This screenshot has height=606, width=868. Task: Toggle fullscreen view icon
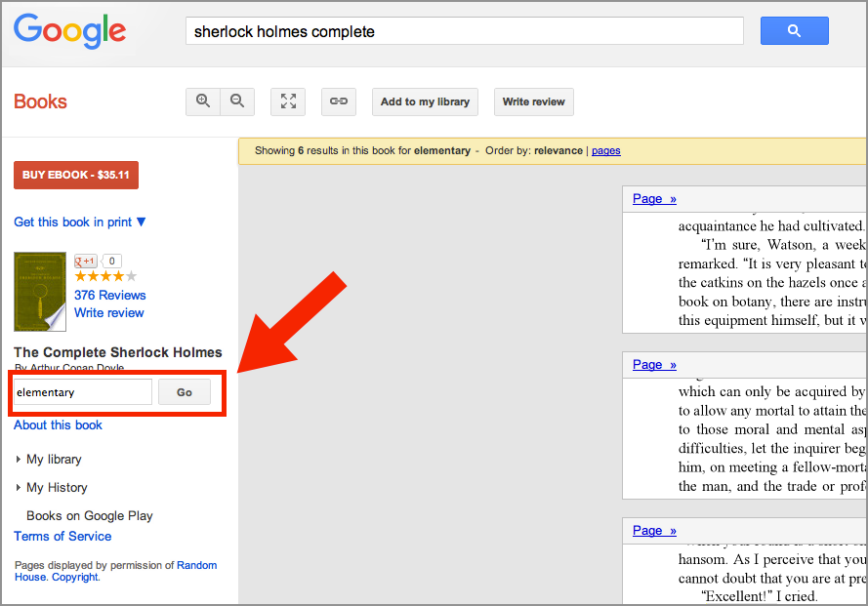coord(288,101)
